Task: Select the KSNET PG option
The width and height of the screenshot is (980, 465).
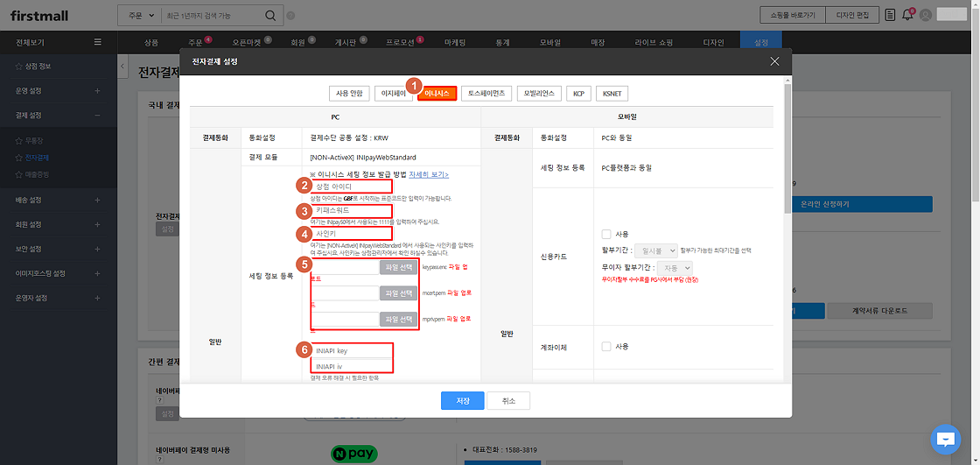Action: tap(612, 93)
